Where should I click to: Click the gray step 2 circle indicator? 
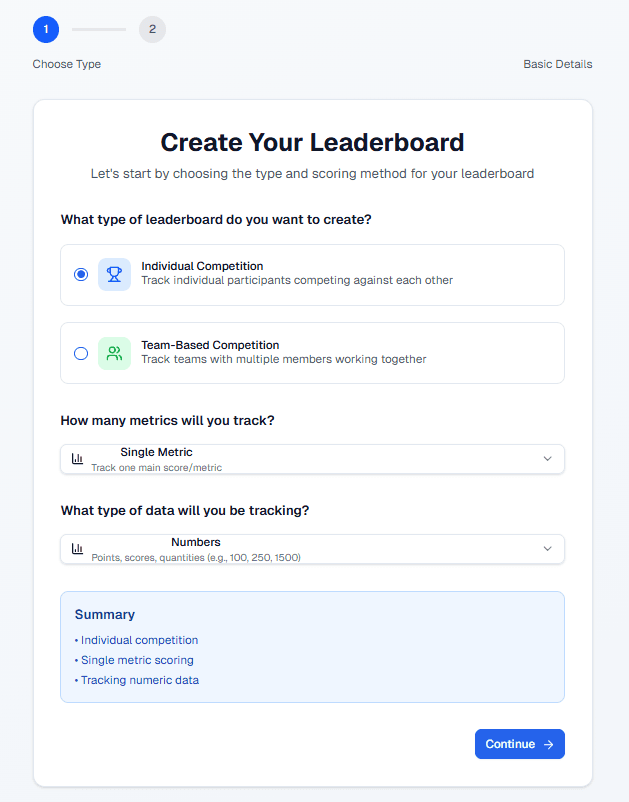coord(152,29)
